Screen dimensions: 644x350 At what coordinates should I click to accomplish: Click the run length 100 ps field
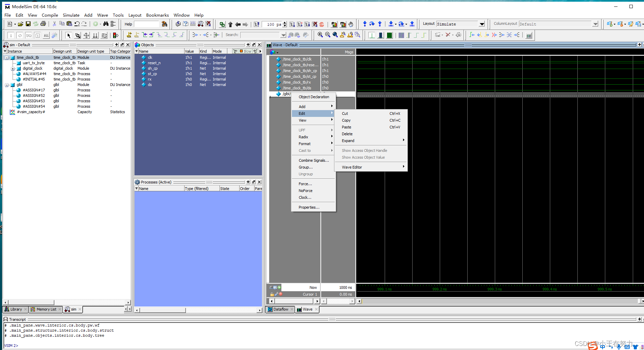(272, 24)
